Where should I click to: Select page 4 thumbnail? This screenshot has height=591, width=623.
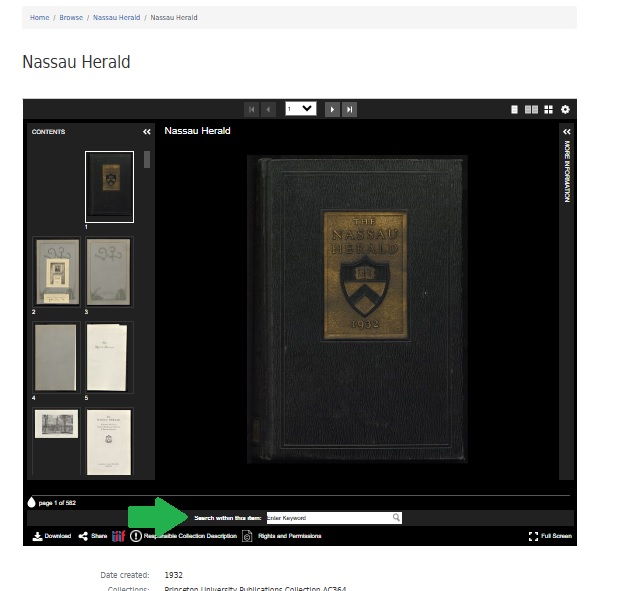coord(56,357)
